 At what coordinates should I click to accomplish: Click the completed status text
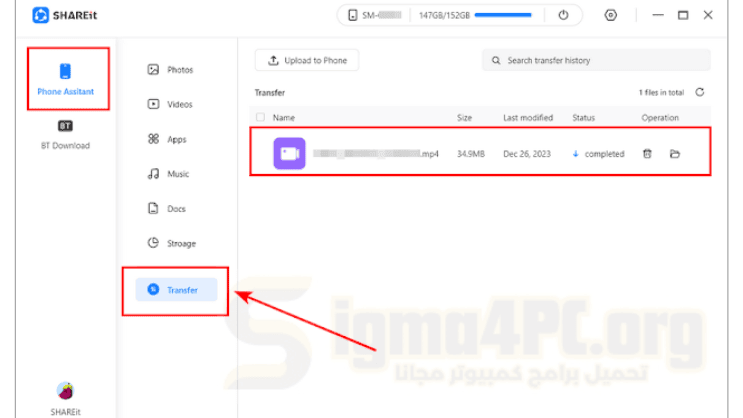[x=604, y=154]
